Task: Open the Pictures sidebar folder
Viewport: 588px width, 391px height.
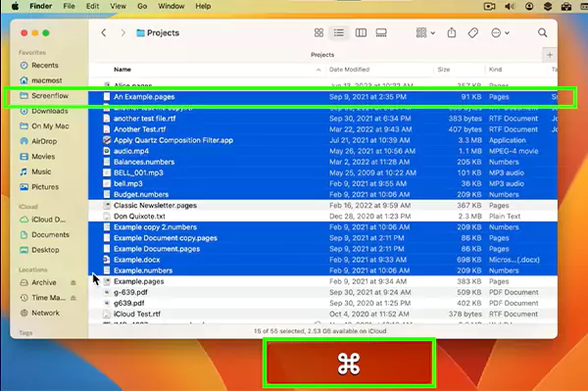Action: [x=39, y=187]
